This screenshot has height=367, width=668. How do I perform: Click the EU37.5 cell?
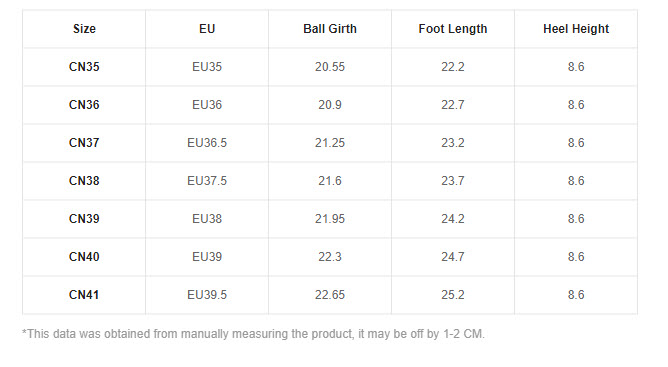pyautogui.click(x=207, y=180)
